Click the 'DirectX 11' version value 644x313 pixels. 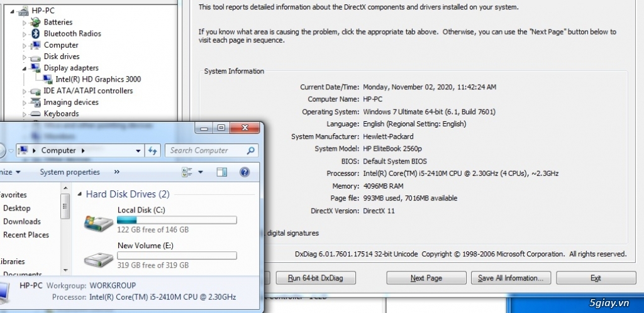point(379,211)
